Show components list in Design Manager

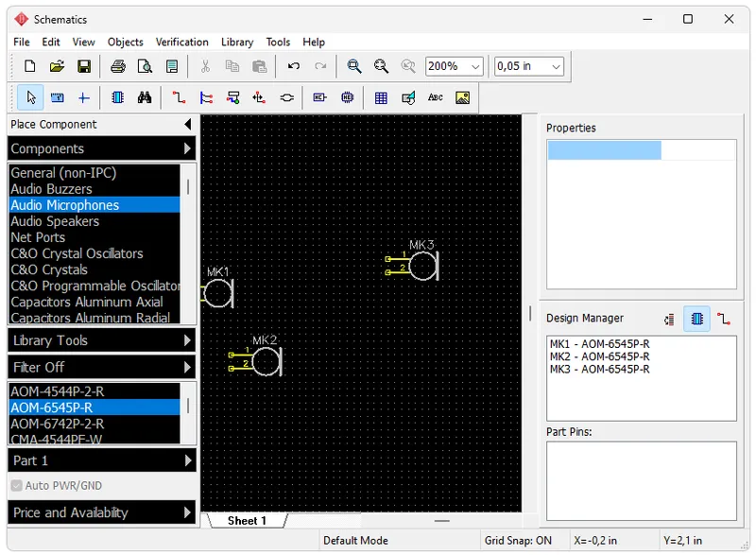point(696,319)
